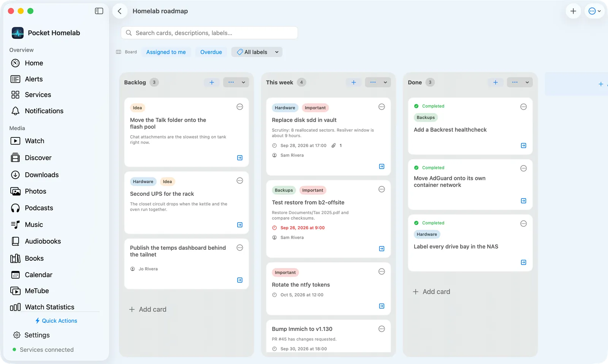Click the MeTube icon
Viewport: 608px width, 364px height.
[15, 291]
